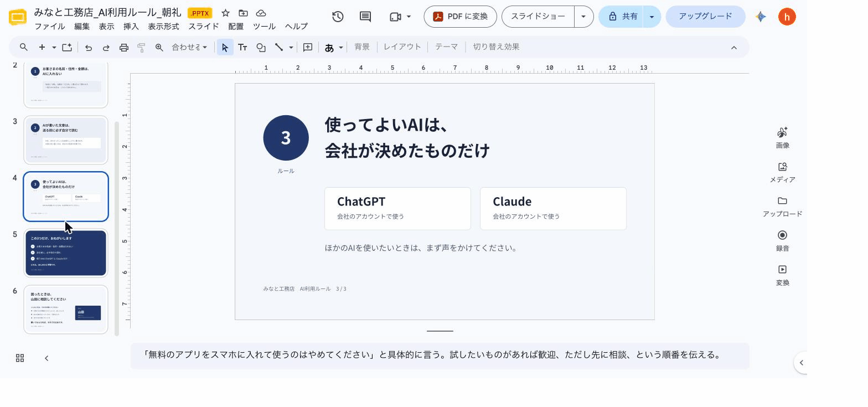Open the 挿入 menu
Viewport: 868px width, 407px height.
click(x=131, y=26)
